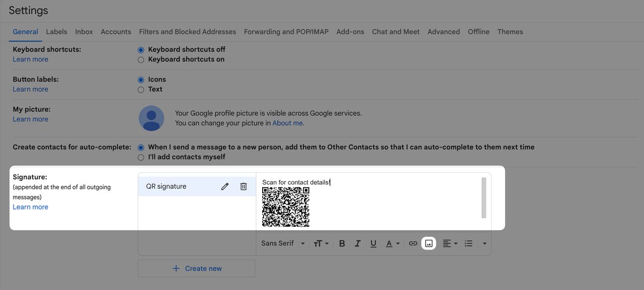
Task: Toggle bold formatting in signature toolbar
Action: [342, 243]
